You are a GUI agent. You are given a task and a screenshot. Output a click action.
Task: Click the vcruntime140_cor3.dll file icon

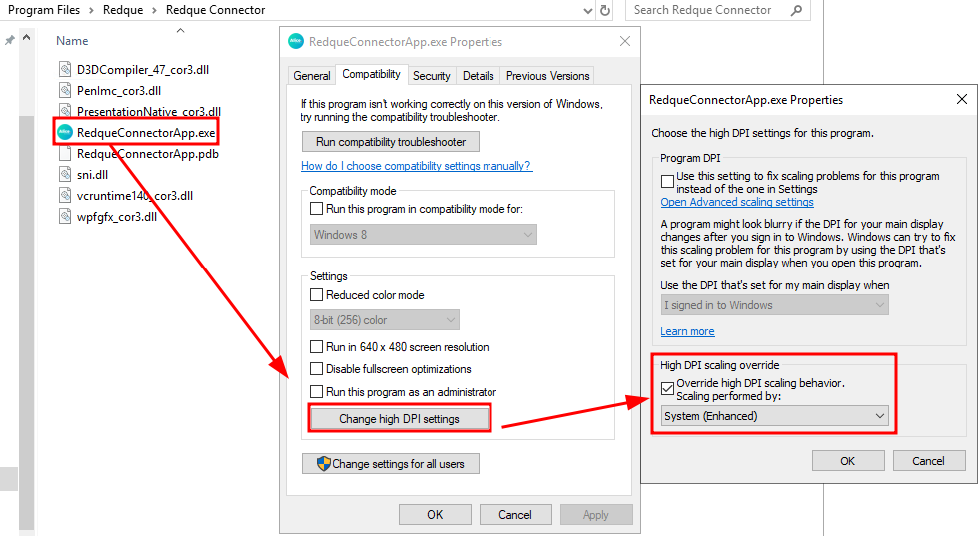point(65,196)
